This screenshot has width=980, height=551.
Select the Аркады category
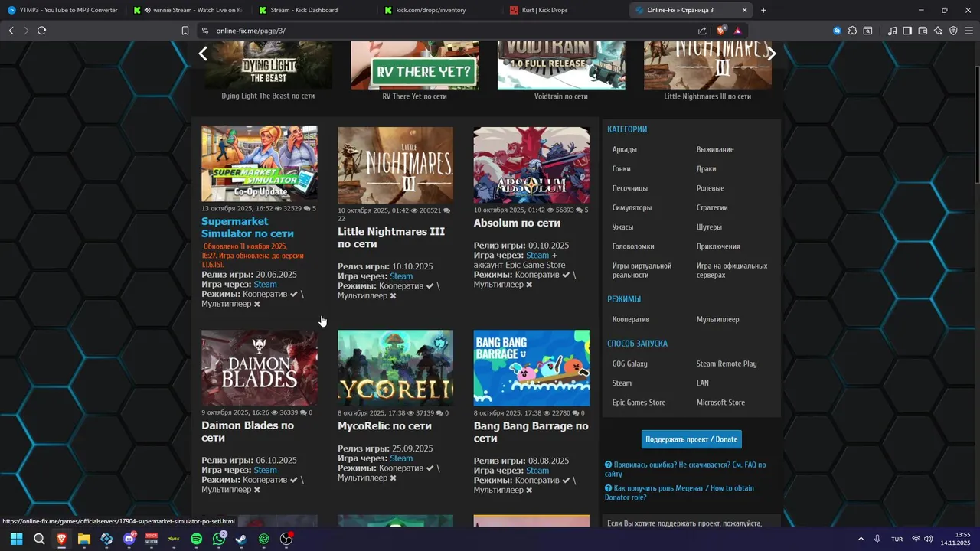[624, 149]
